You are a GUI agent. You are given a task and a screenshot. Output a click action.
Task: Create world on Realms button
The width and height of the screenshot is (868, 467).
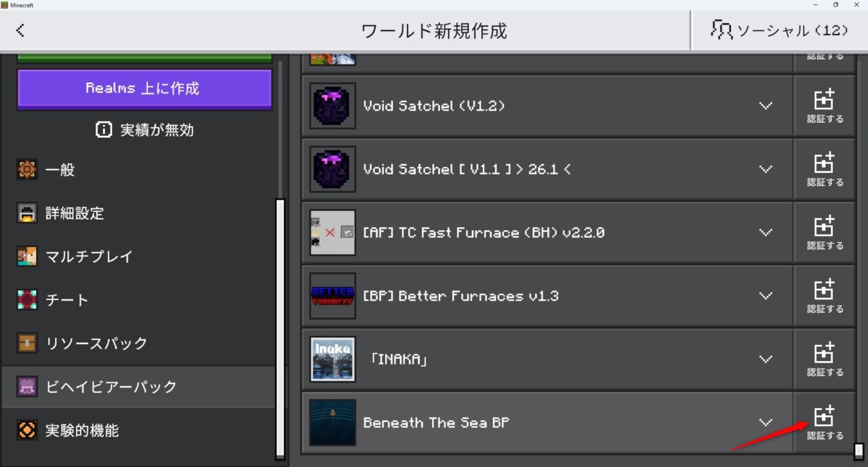pos(144,88)
